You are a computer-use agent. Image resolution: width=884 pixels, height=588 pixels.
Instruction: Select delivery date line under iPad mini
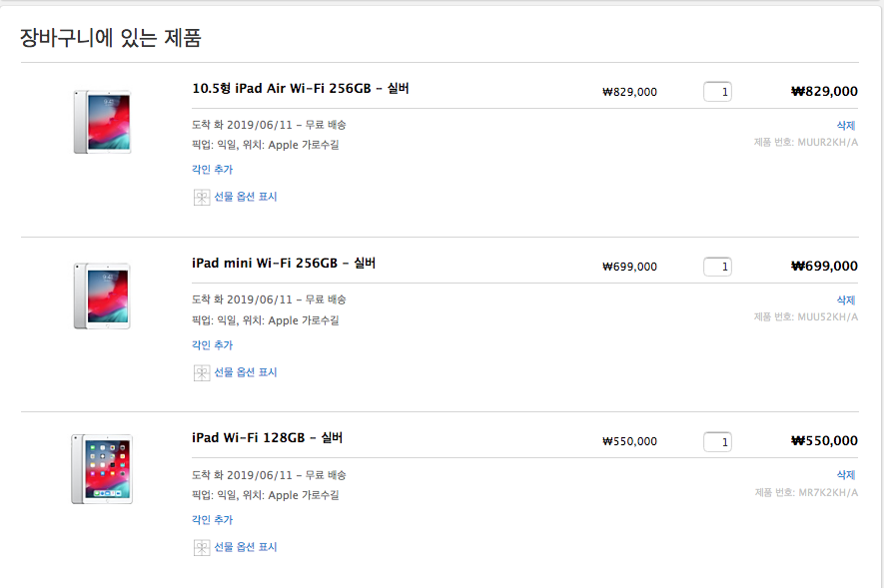point(269,299)
